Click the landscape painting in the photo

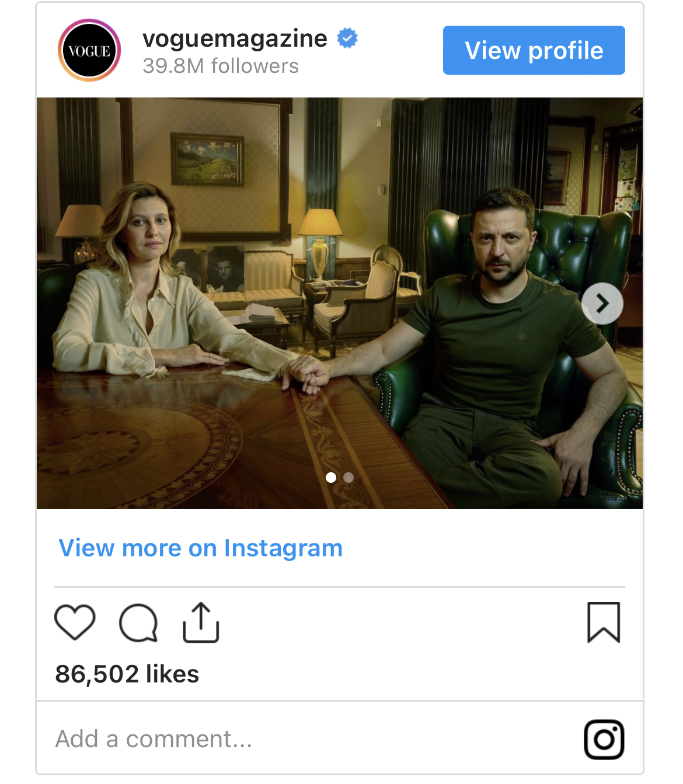coord(207,159)
